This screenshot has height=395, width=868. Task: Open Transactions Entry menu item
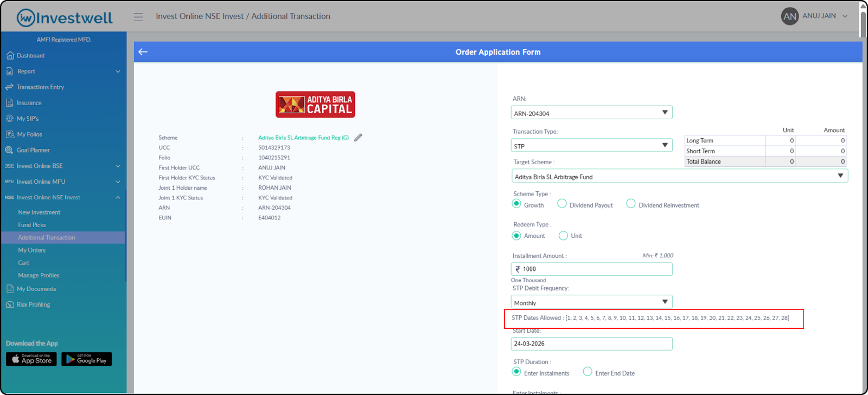40,87
